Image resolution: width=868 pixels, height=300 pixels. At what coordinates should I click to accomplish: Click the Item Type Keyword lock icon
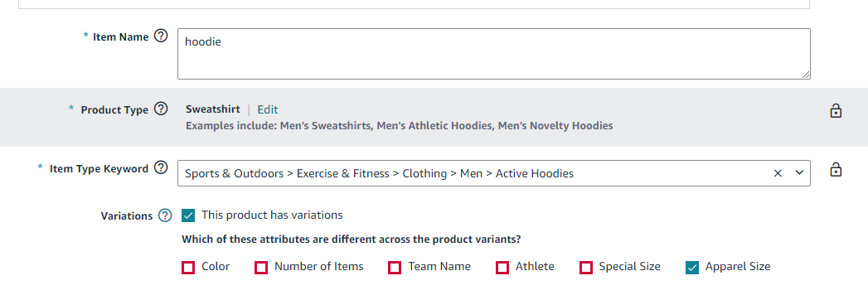tap(836, 169)
